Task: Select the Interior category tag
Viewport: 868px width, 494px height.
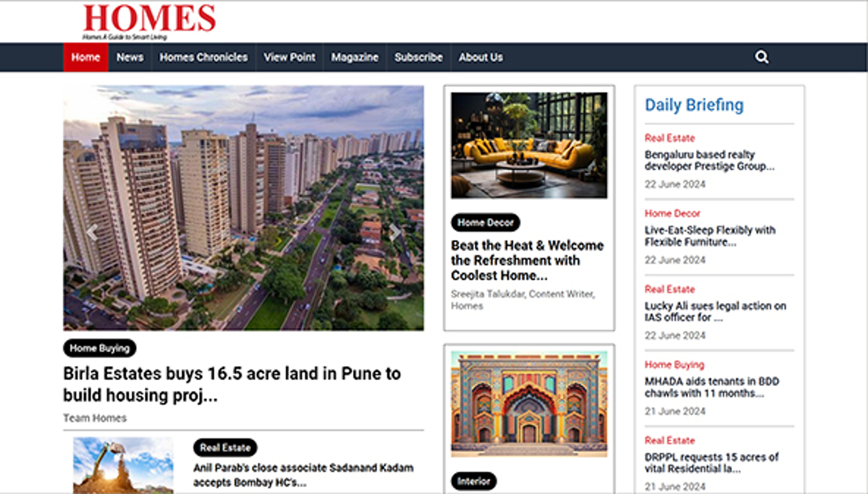Action: click(x=474, y=481)
